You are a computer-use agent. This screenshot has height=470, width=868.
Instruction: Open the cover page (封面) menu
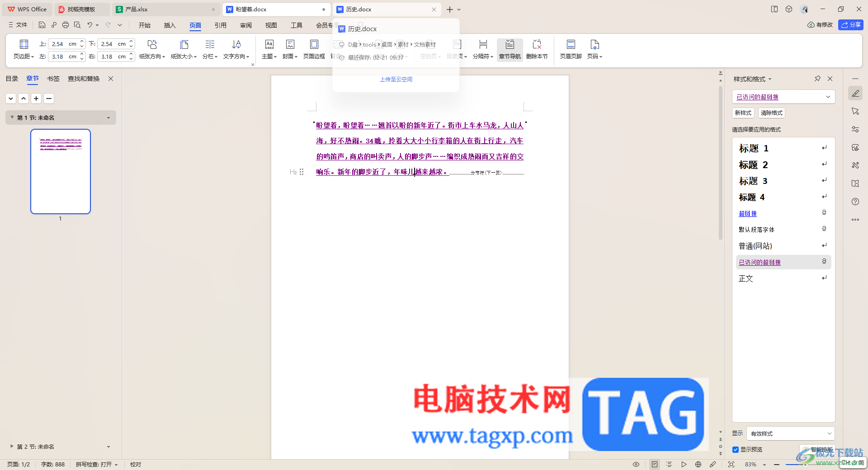coord(290,49)
